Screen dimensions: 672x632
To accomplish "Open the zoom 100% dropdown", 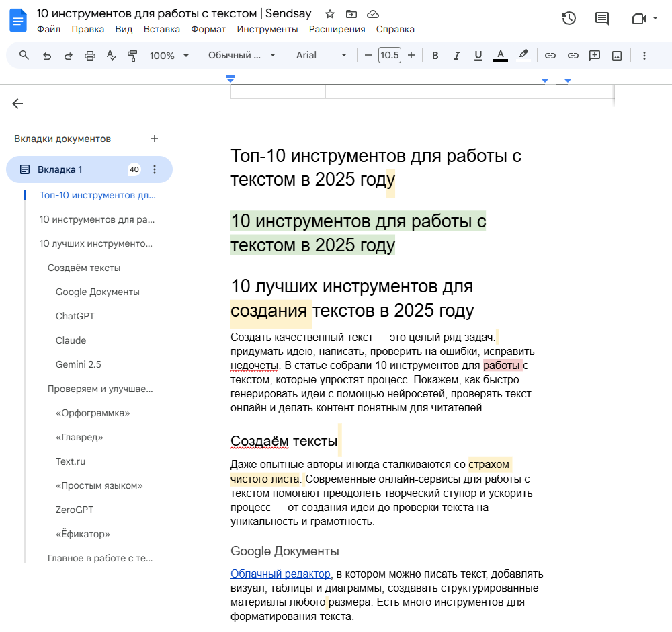I will click(169, 56).
